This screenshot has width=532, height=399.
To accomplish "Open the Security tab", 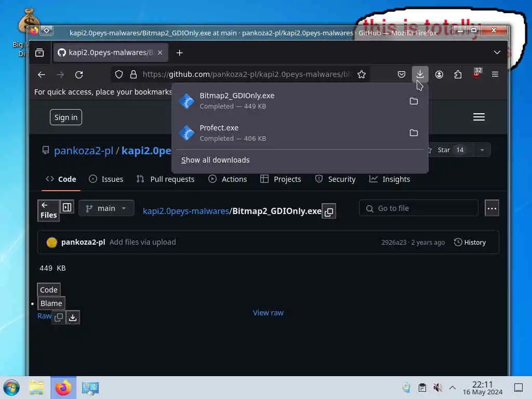I will tap(335, 179).
